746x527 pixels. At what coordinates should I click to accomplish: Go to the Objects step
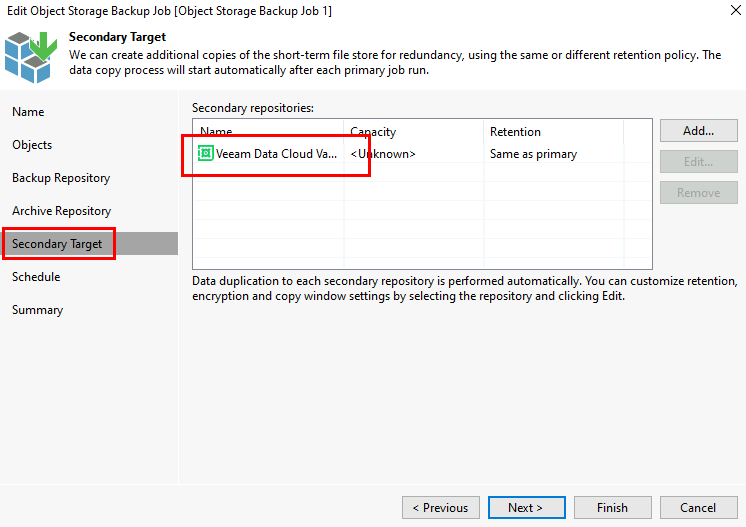pos(32,145)
